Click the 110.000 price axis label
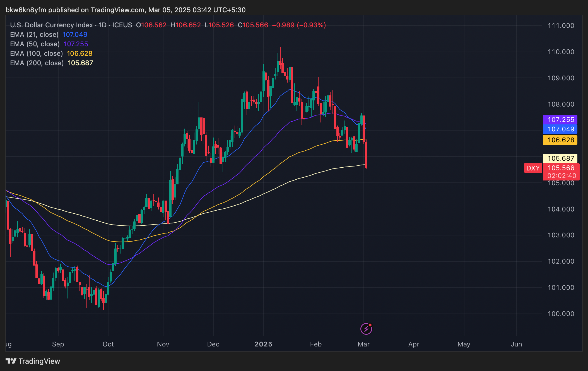The image size is (588, 371). coord(561,52)
